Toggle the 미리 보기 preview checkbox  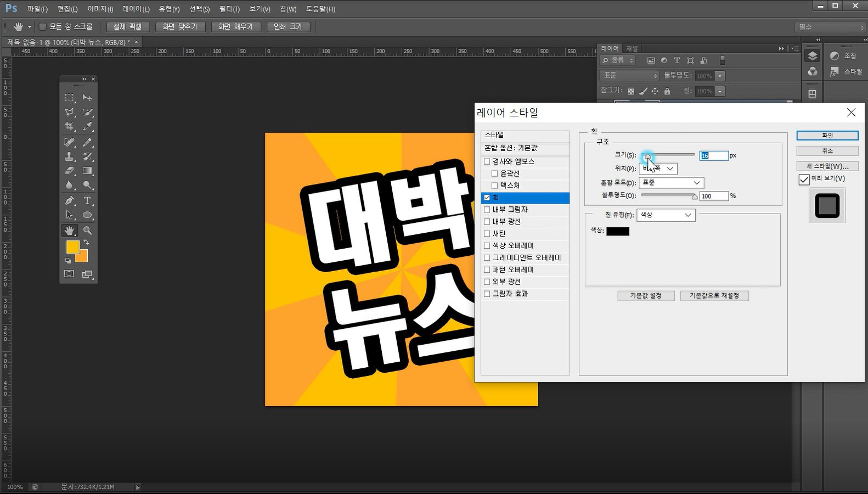coord(804,179)
